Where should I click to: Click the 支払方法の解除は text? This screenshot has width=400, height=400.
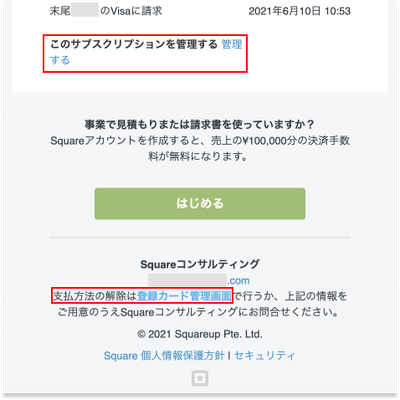coord(95,296)
